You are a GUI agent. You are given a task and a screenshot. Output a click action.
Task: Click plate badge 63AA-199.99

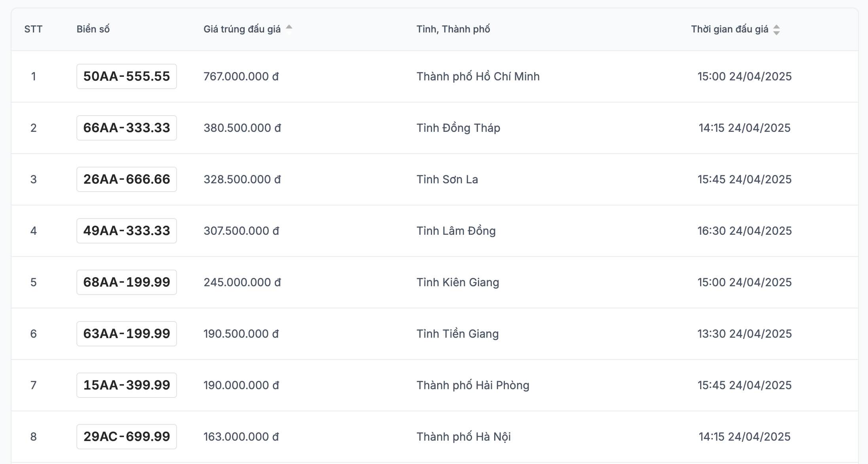click(x=126, y=334)
